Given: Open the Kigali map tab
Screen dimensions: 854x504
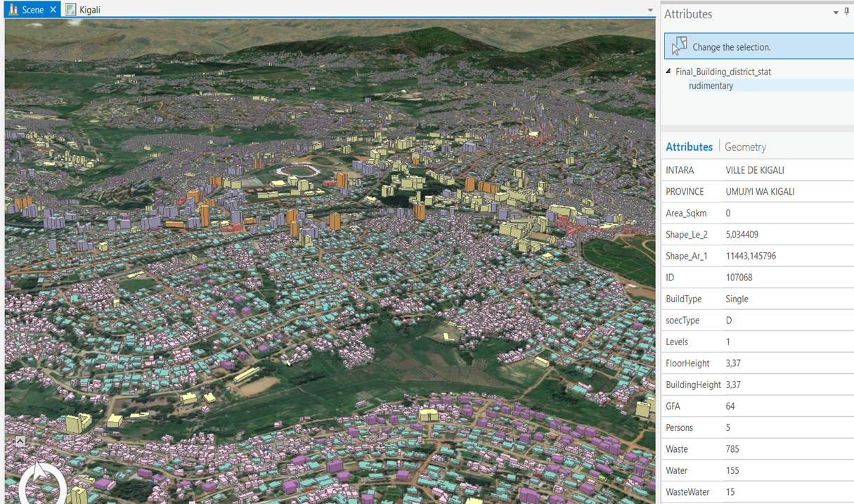Looking at the screenshot, I should click(x=89, y=10).
